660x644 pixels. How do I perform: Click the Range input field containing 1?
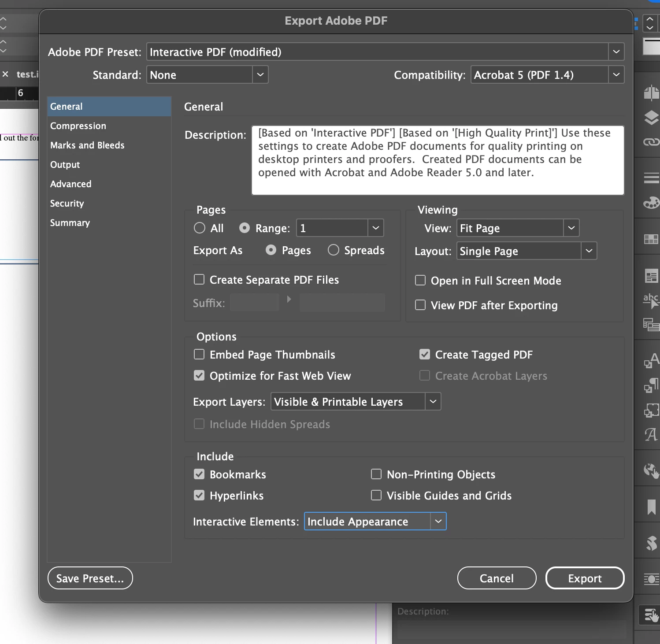pos(332,228)
